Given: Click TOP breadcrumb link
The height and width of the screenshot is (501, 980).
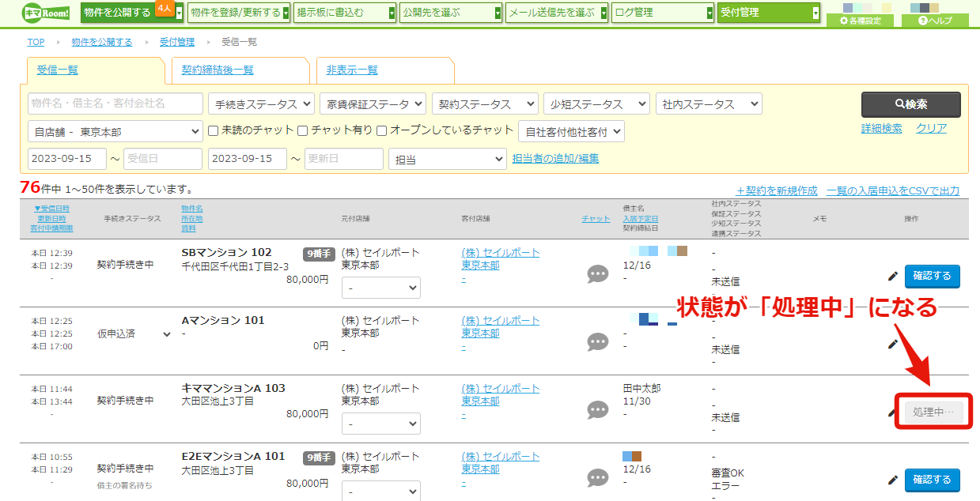Looking at the screenshot, I should coord(36,42).
